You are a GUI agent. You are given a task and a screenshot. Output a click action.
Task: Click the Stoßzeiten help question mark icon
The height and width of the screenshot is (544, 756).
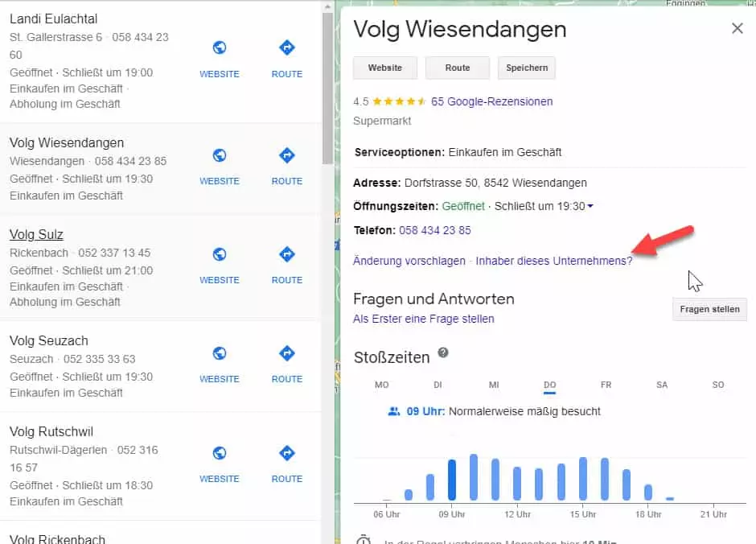pos(443,352)
